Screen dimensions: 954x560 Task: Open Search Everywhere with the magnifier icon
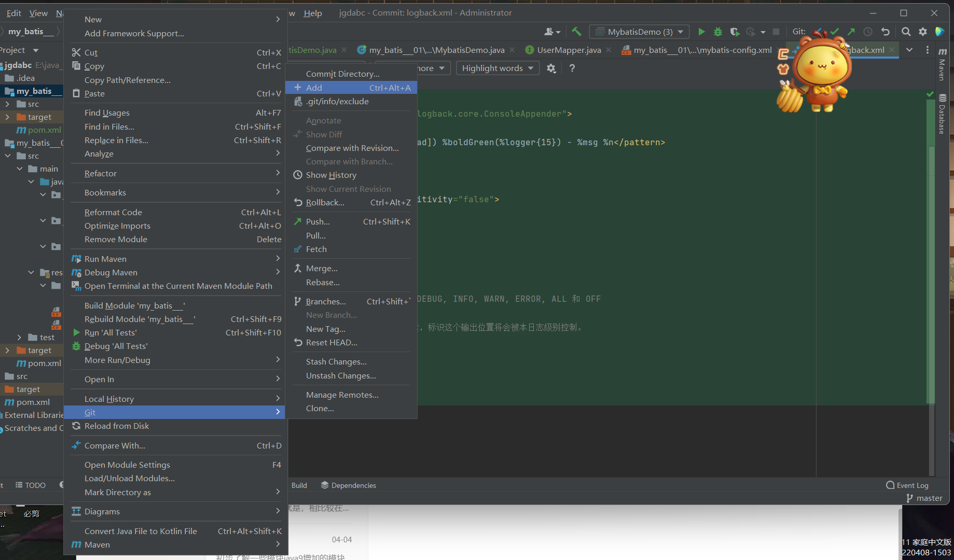pyautogui.click(x=906, y=32)
